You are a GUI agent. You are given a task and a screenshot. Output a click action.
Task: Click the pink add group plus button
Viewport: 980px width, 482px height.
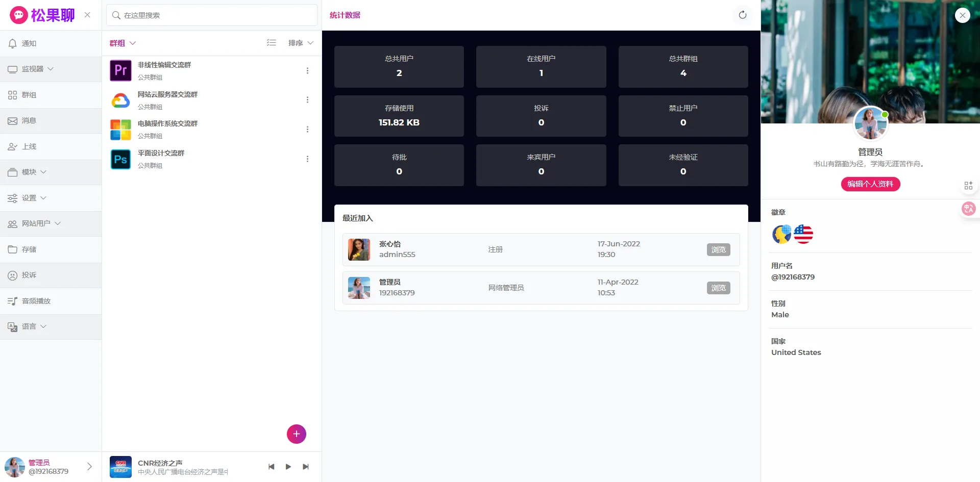click(296, 434)
